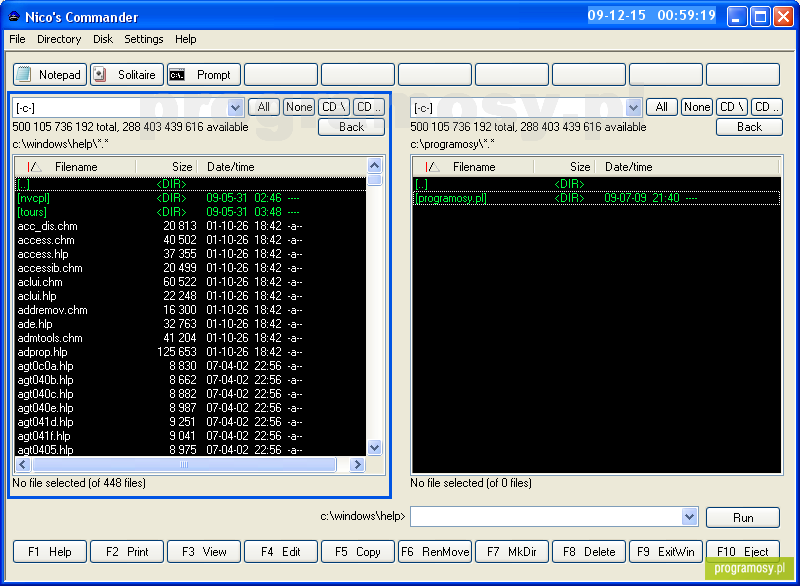
Task: Sort right panel by Filename column header
Action: click(x=474, y=167)
